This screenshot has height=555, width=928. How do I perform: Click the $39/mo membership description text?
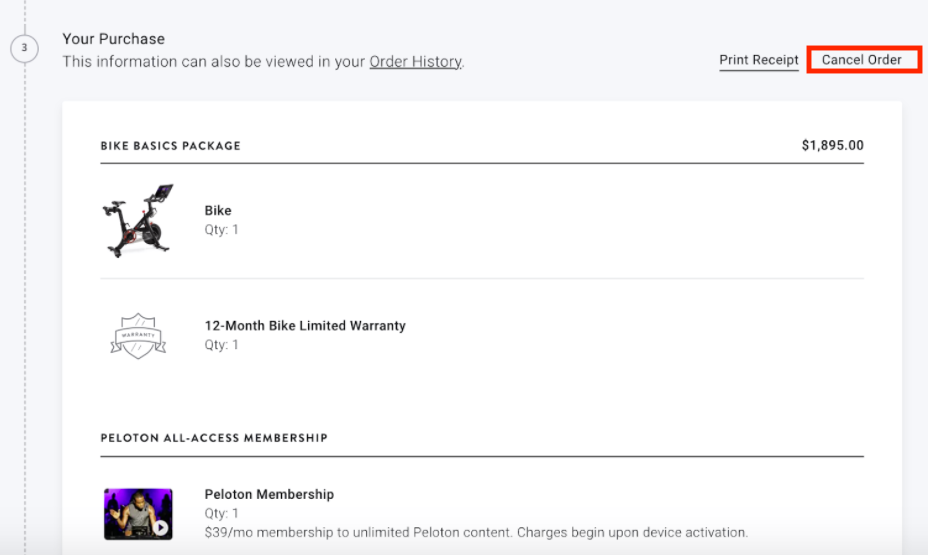(x=476, y=532)
